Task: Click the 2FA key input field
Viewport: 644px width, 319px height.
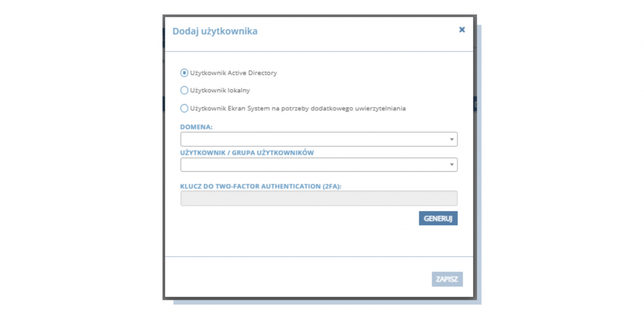Action: point(319,198)
